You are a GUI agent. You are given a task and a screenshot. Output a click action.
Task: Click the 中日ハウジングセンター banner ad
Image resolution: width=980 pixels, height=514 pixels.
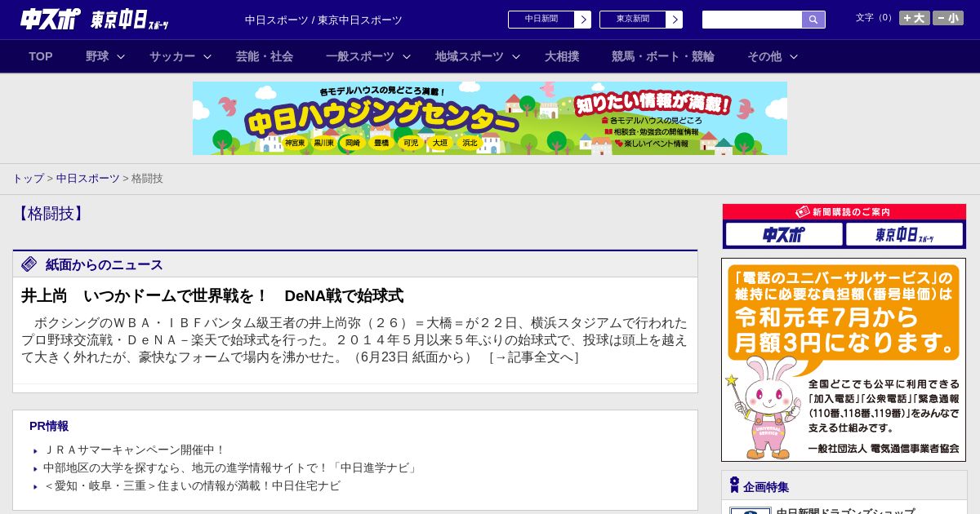(x=490, y=118)
